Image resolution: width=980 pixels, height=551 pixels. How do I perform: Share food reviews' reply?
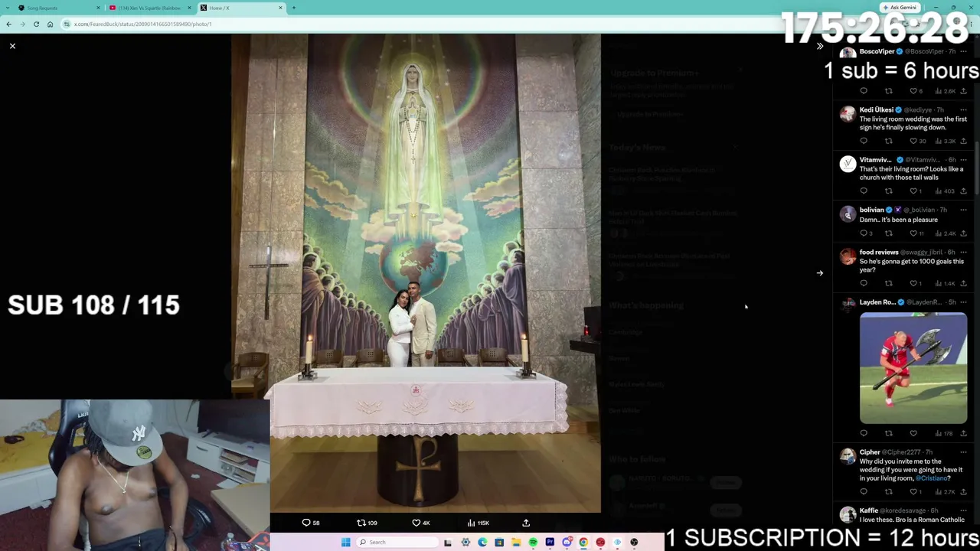963,283
